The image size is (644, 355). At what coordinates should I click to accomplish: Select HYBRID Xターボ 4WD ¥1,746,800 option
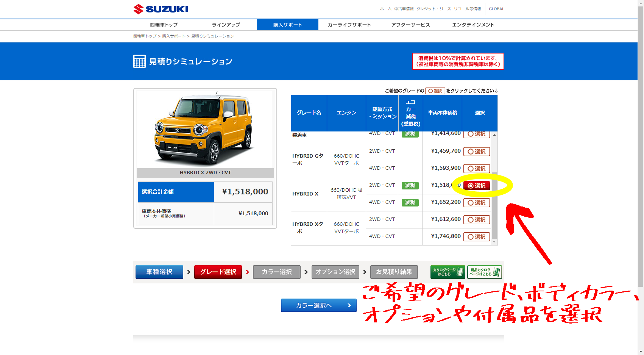(477, 237)
